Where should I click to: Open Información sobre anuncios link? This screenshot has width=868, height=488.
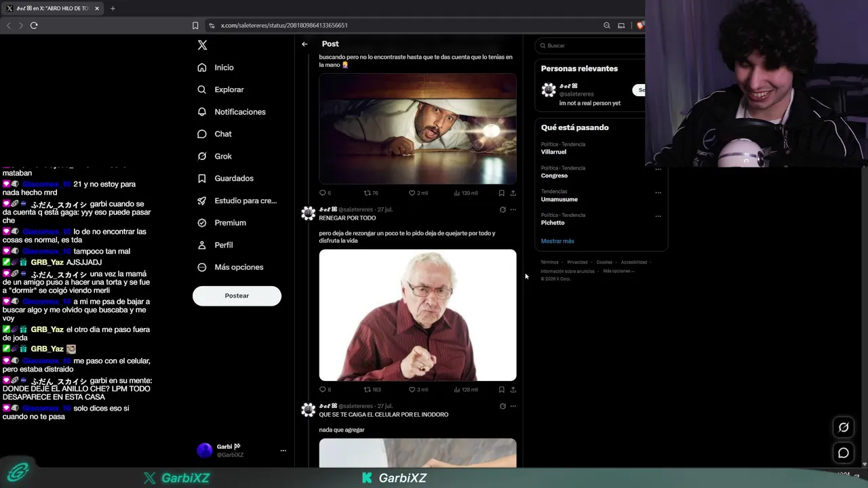click(x=568, y=271)
